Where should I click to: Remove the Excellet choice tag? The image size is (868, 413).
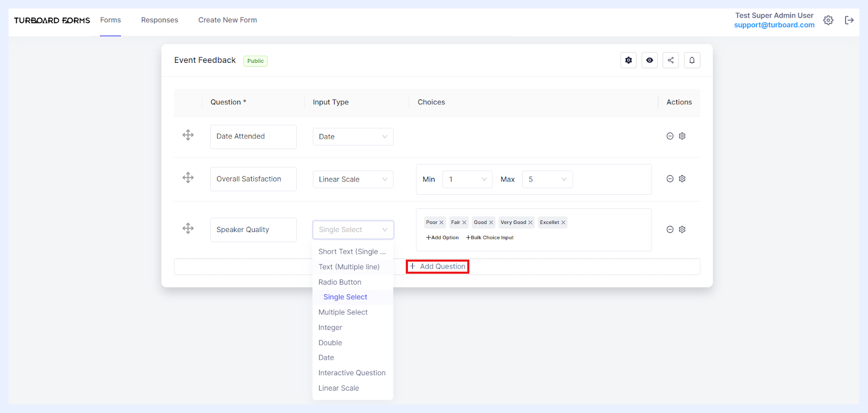click(563, 222)
